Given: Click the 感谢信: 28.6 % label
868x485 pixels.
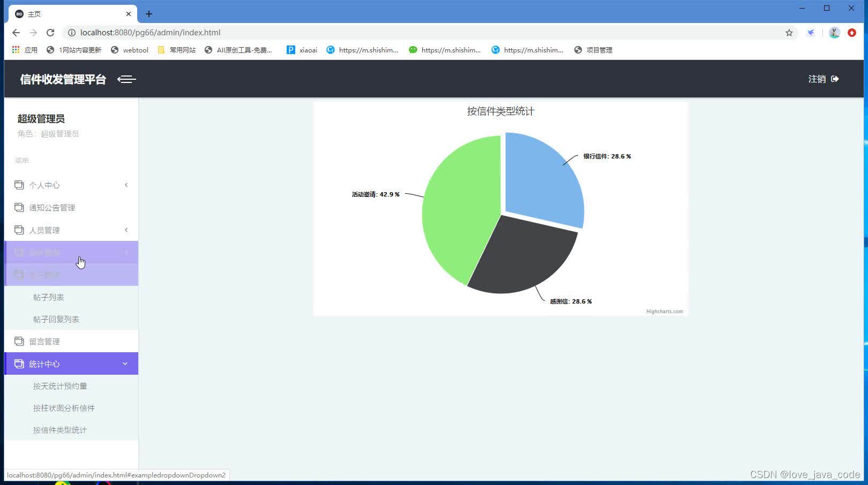Looking at the screenshot, I should click(x=571, y=301).
